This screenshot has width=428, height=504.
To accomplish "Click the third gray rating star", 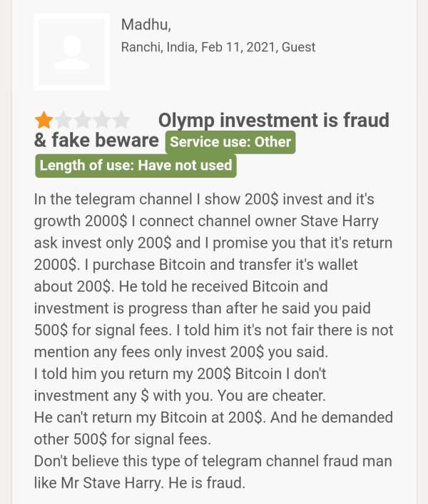I will [83, 120].
